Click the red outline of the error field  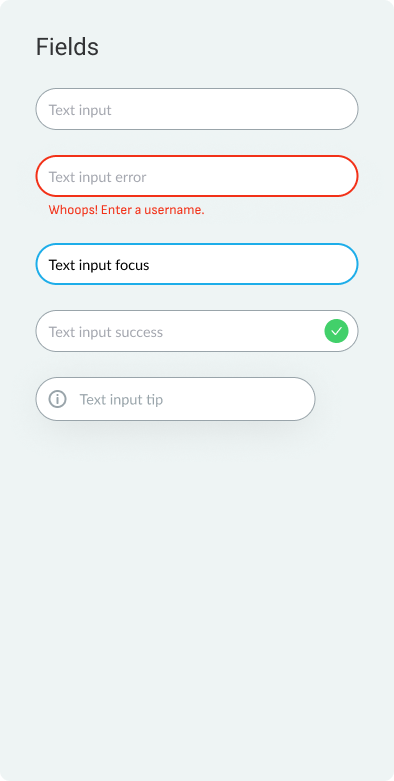(x=197, y=156)
